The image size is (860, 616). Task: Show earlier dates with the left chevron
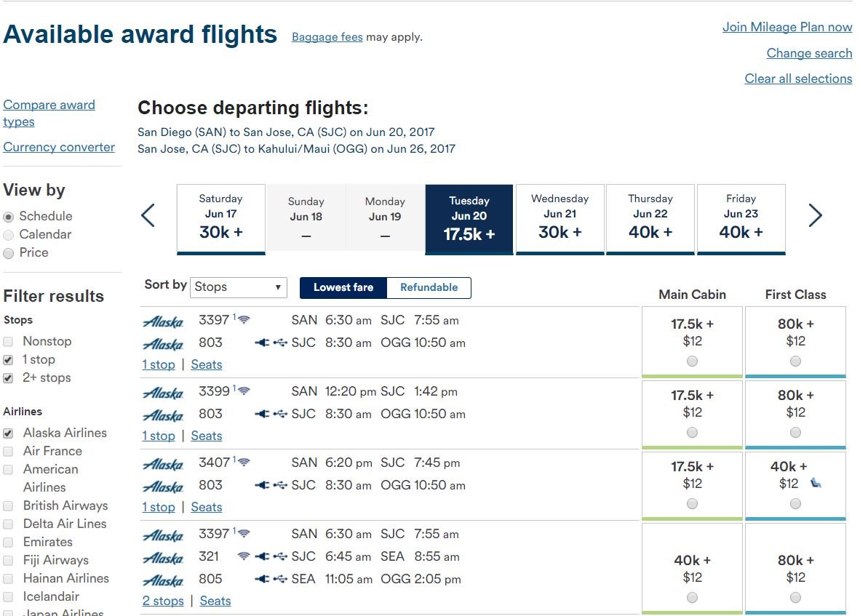(x=148, y=215)
